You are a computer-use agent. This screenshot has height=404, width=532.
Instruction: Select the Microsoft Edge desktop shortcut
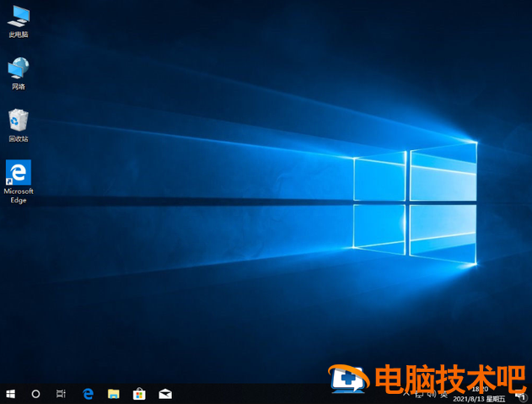(19, 181)
